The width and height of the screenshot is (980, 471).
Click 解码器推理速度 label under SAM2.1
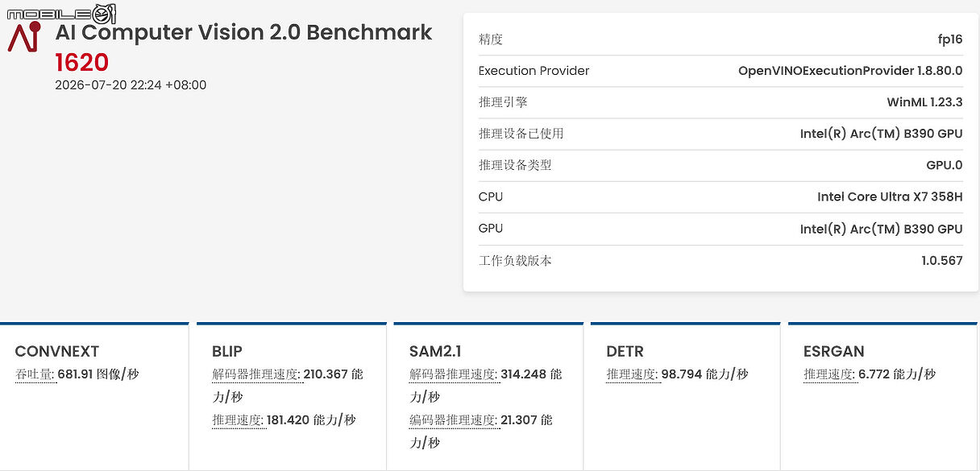click(x=454, y=374)
